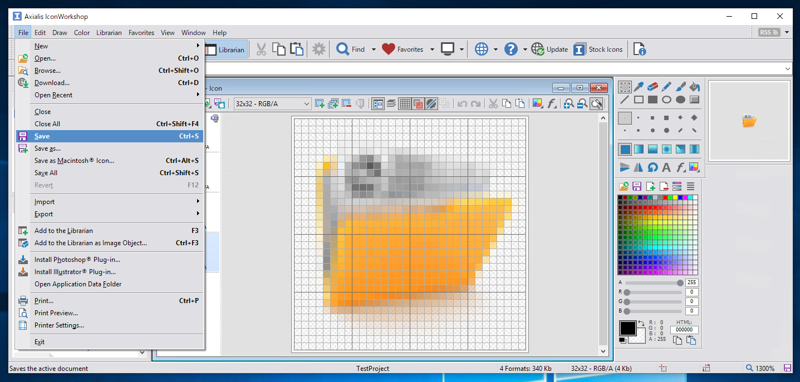This screenshot has width=800, height=382.
Task: Select the rectangular selection tool
Action: click(624, 87)
